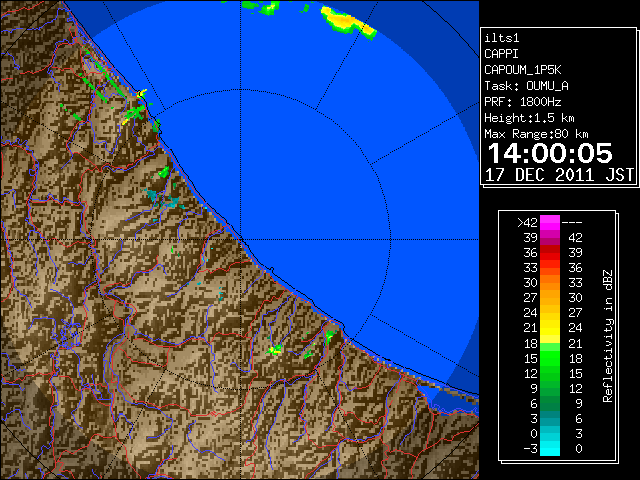Select the "CAPOUM_1P5K" product name text
Viewport: 640px width, 480px height.
point(523,70)
